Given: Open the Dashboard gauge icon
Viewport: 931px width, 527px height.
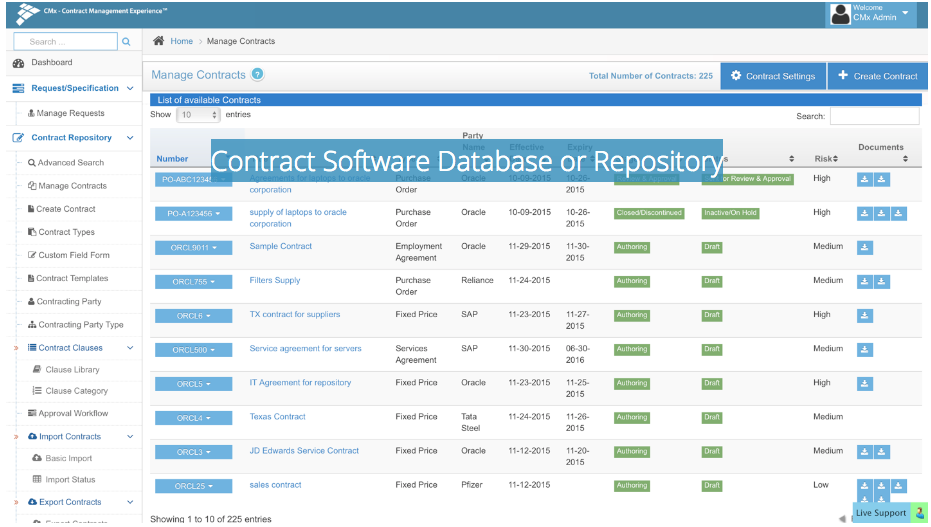Looking at the screenshot, I should pos(18,63).
